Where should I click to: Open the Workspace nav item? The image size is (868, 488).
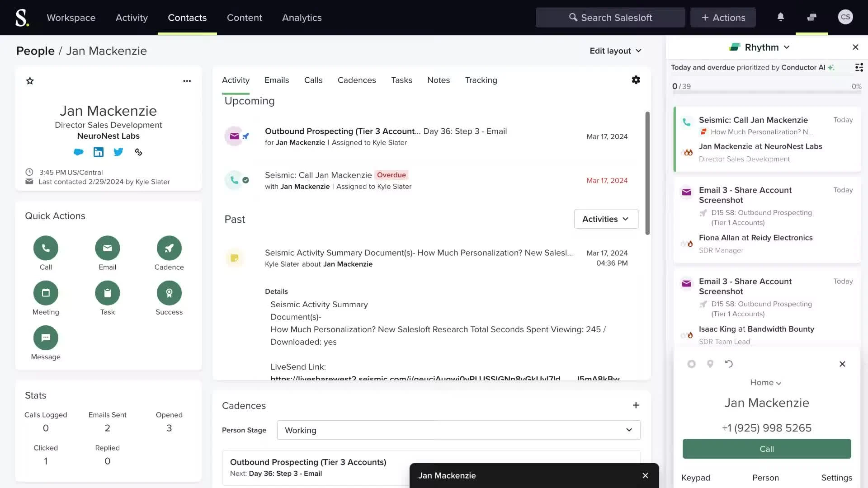click(x=71, y=18)
